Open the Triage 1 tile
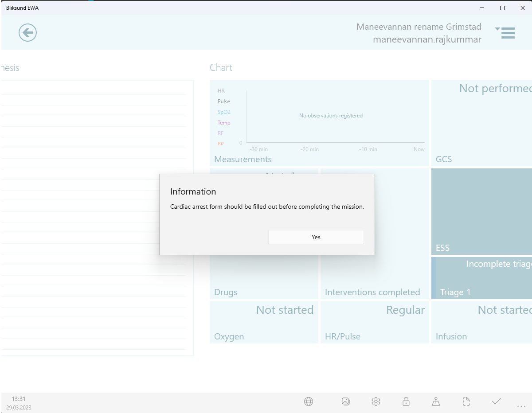This screenshot has height=413, width=532. tap(481, 278)
